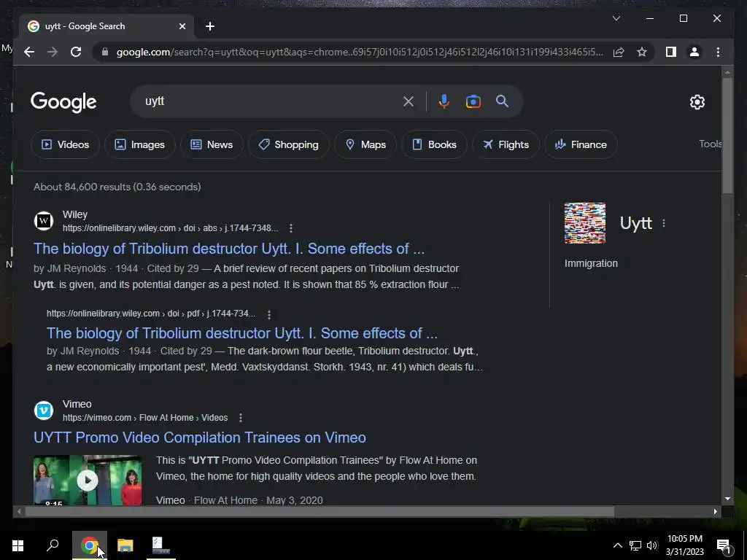Open the Windows Start menu
The height and width of the screenshot is (560, 747).
[x=18, y=545]
